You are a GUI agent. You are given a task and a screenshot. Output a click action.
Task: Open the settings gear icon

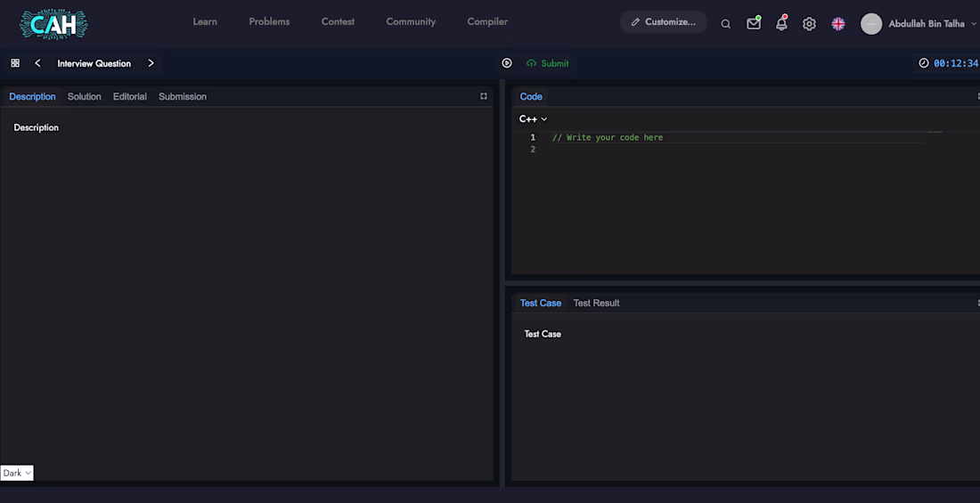coord(809,24)
